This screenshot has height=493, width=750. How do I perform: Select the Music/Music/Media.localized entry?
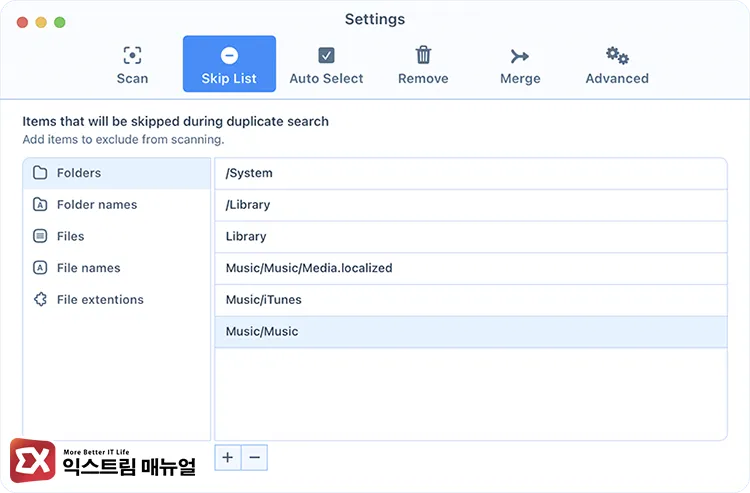tap(471, 268)
